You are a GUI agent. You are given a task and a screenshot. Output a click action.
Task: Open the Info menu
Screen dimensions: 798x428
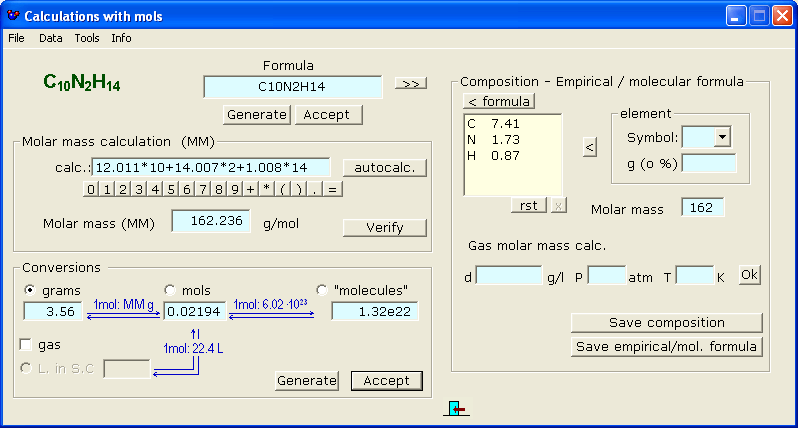[x=121, y=38]
